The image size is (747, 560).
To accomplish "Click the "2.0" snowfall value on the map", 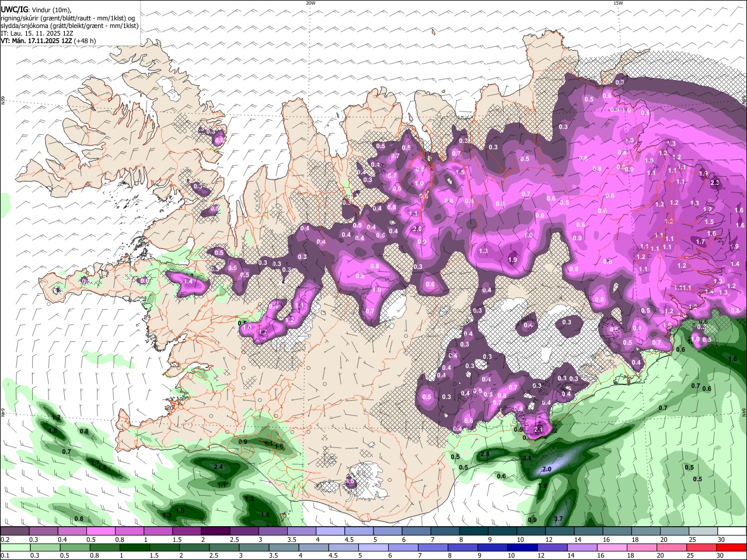I will tap(417, 229).
